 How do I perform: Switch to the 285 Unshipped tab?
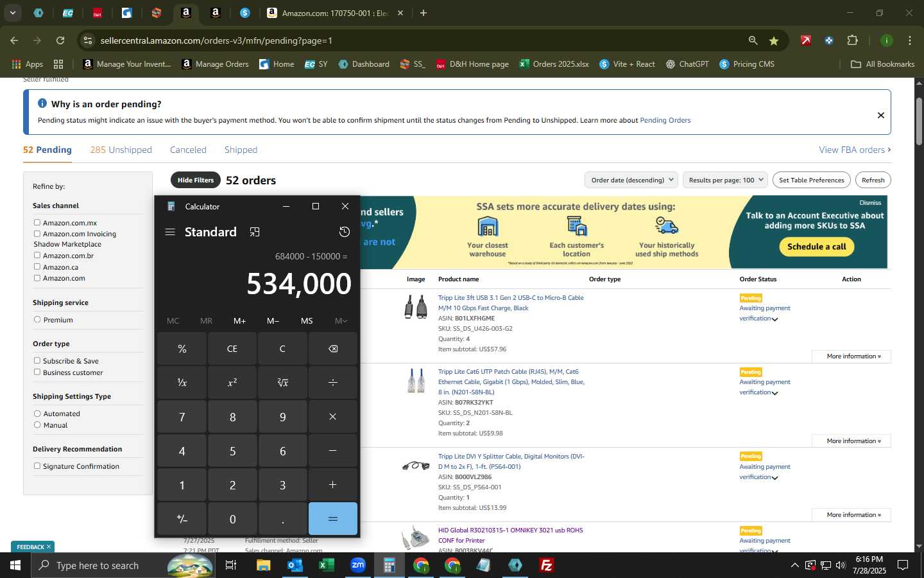(121, 150)
